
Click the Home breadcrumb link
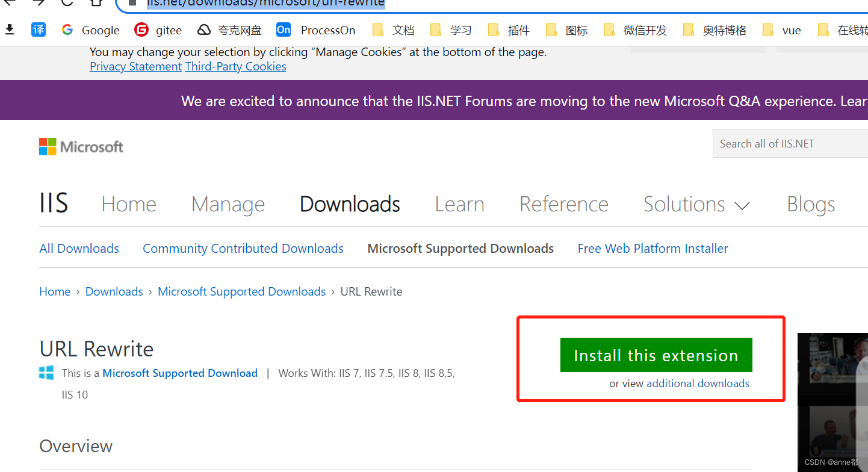(55, 291)
